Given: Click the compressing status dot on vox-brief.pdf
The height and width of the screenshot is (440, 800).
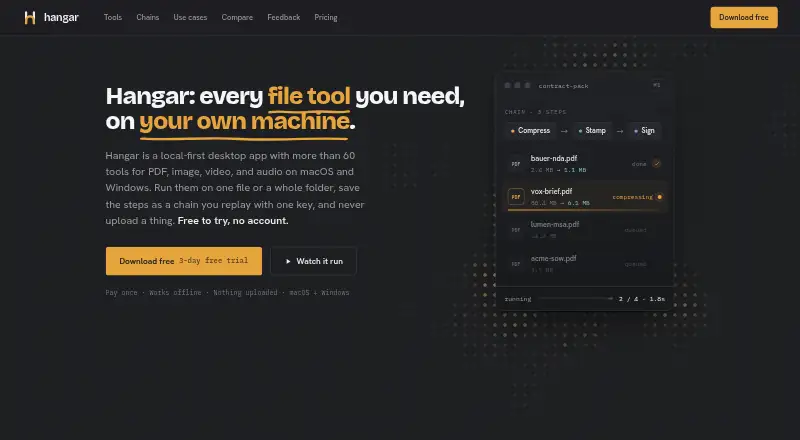Looking at the screenshot, I should click(659, 197).
